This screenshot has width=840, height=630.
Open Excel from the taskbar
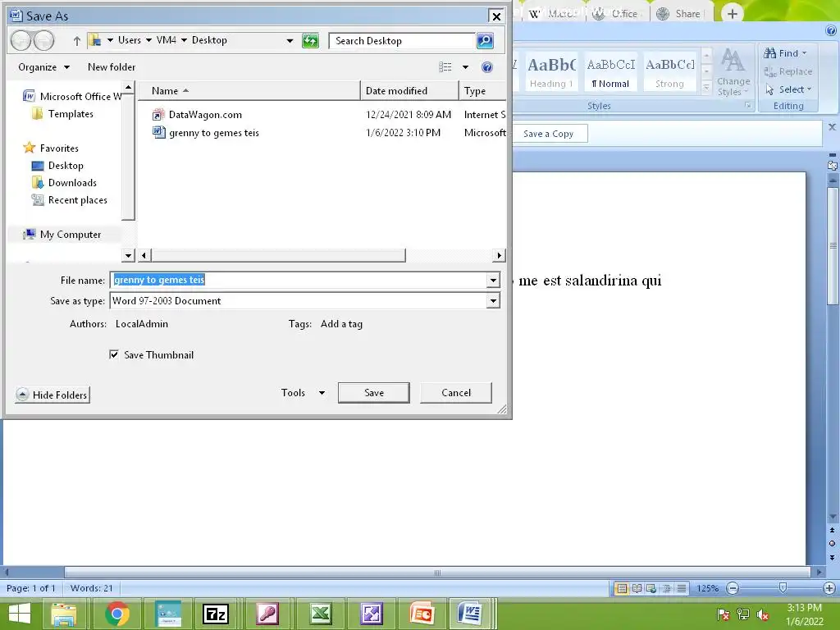coord(321,614)
